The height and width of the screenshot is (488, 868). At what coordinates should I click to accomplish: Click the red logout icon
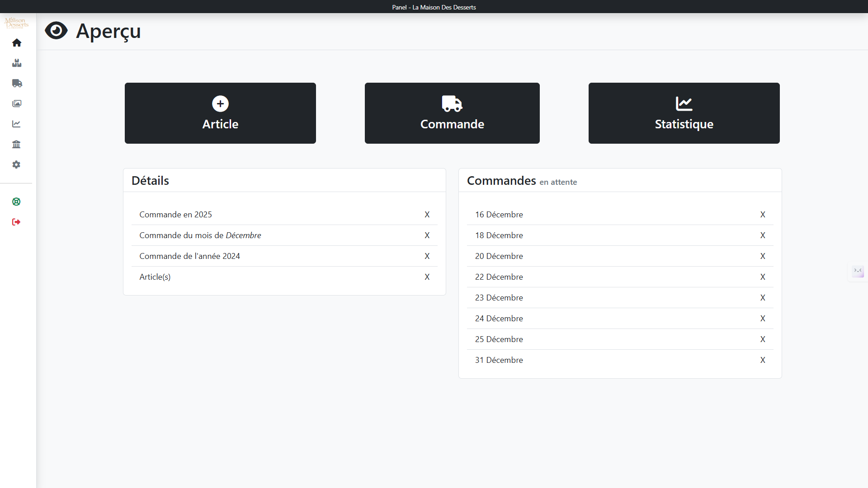pyautogui.click(x=17, y=222)
